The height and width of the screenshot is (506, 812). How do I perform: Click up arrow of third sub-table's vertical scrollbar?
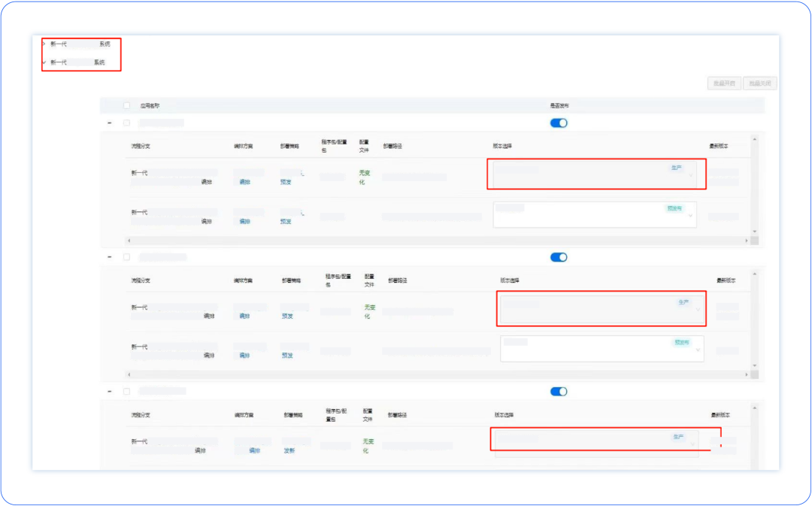755,408
